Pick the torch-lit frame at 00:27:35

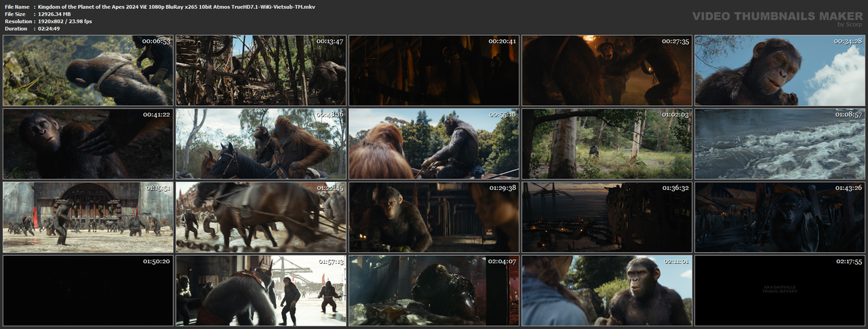tap(607, 71)
